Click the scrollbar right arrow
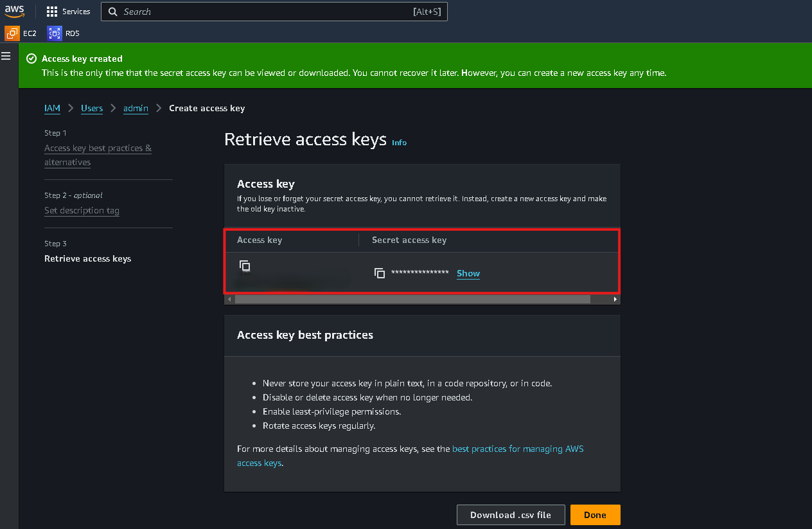Screen dimensions: 812x529 pyautogui.click(x=615, y=299)
